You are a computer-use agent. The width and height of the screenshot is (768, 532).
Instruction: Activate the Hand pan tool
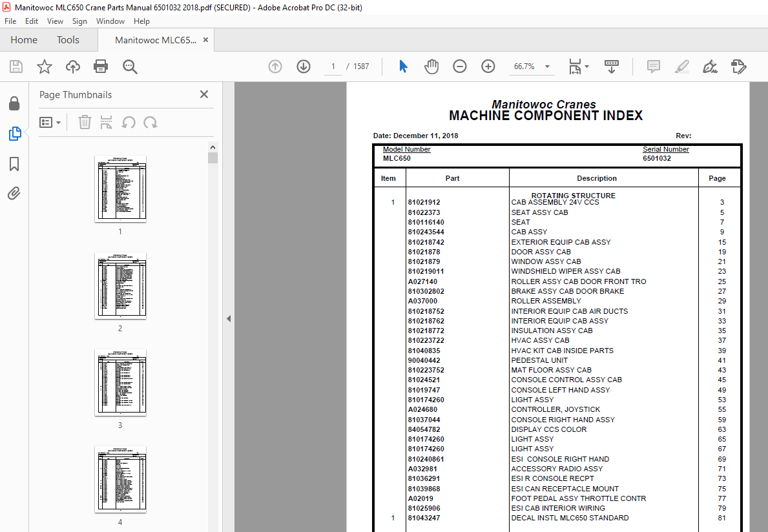(x=431, y=66)
